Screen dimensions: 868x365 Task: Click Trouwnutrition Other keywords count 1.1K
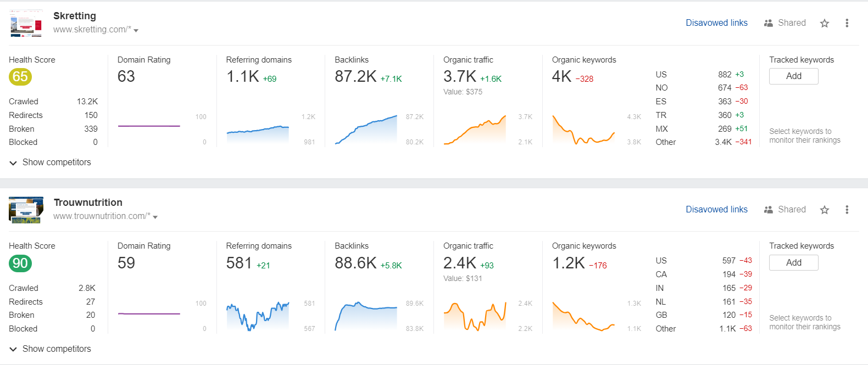727,329
